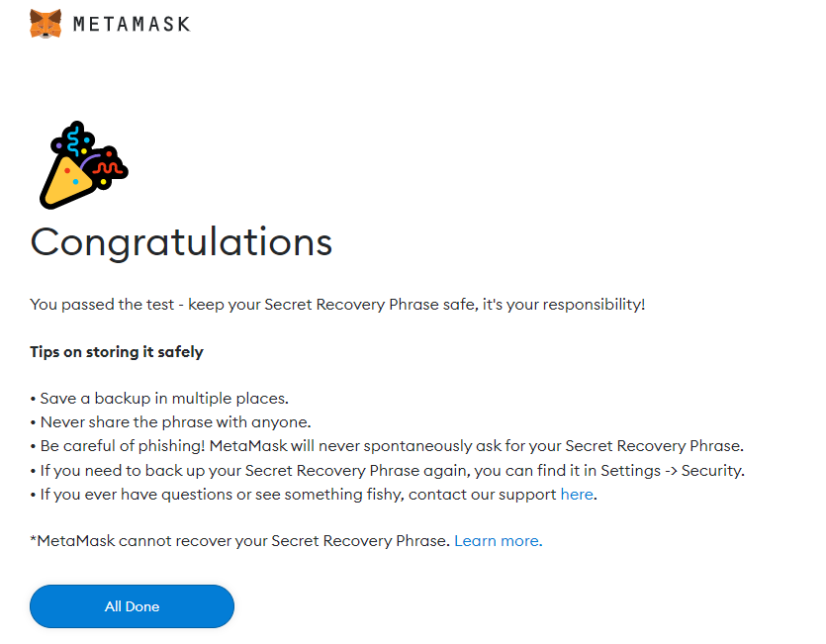Click the 'Never share the phrase with anyone' tip

[171, 422]
